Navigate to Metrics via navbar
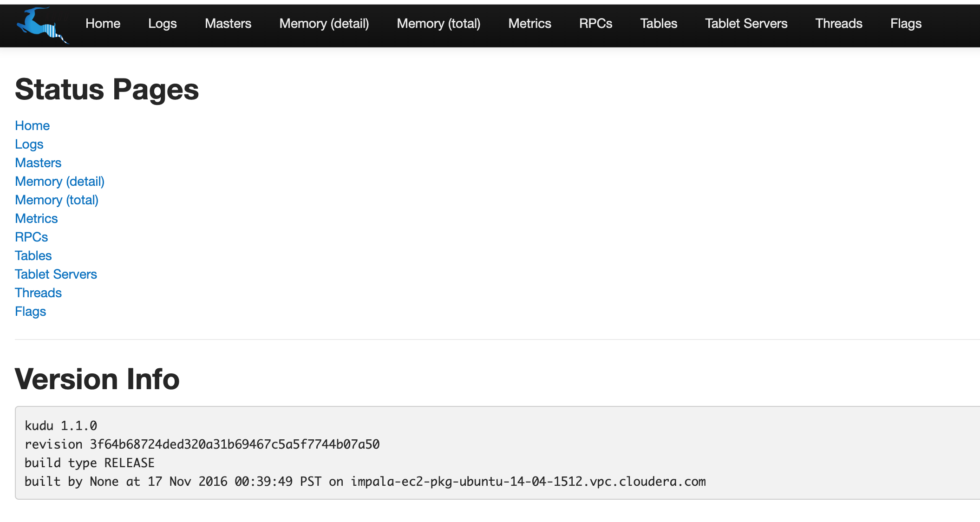 (530, 24)
